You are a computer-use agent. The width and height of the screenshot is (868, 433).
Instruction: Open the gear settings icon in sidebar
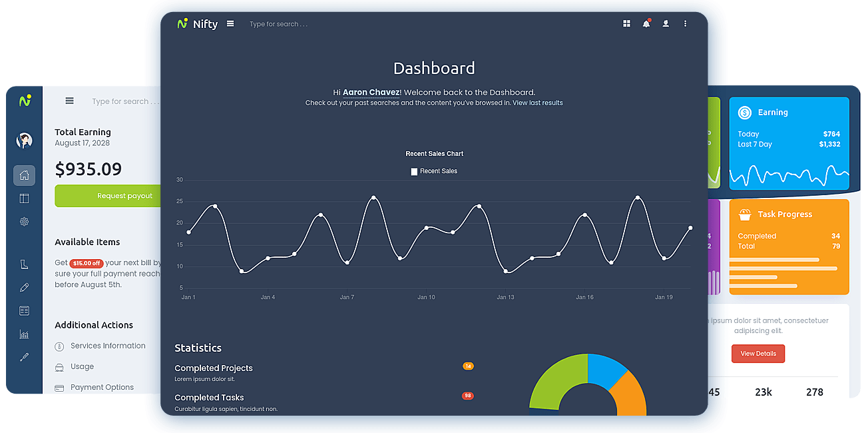coord(25,221)
